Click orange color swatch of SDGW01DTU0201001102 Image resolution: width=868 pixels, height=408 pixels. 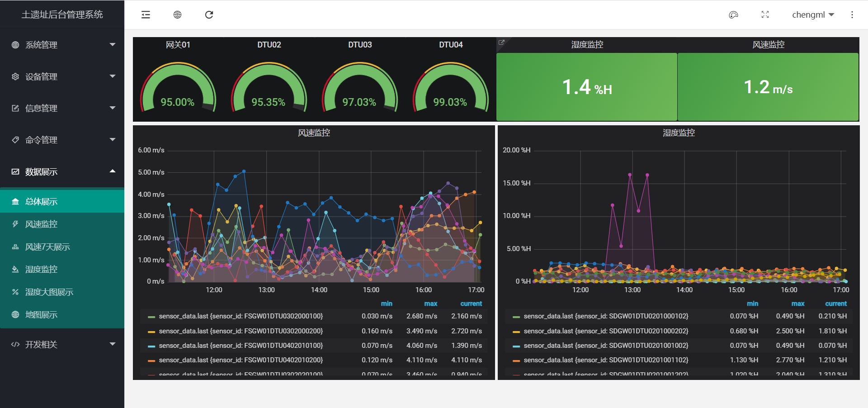516,361
